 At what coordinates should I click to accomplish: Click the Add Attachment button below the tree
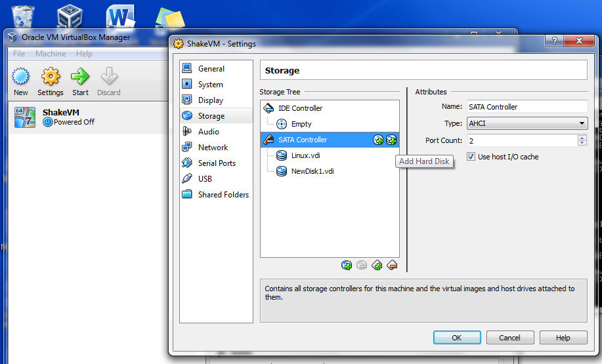tap(347, 265)
